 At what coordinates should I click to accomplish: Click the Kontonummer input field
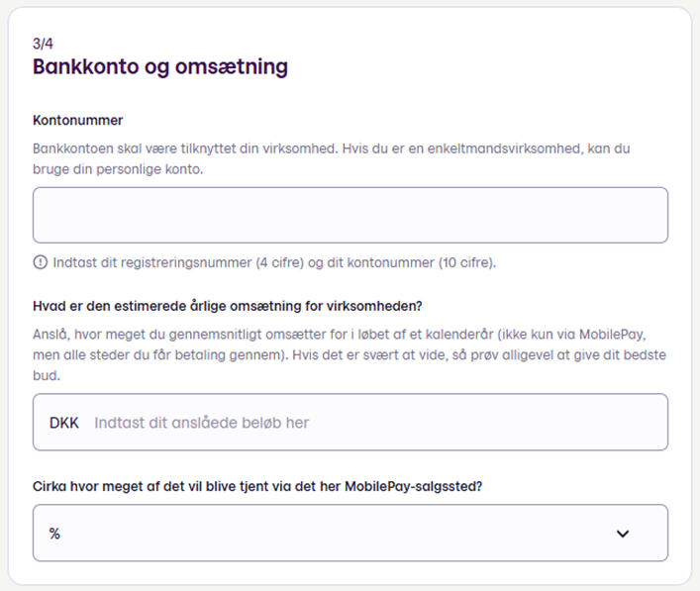click(350, 215)
